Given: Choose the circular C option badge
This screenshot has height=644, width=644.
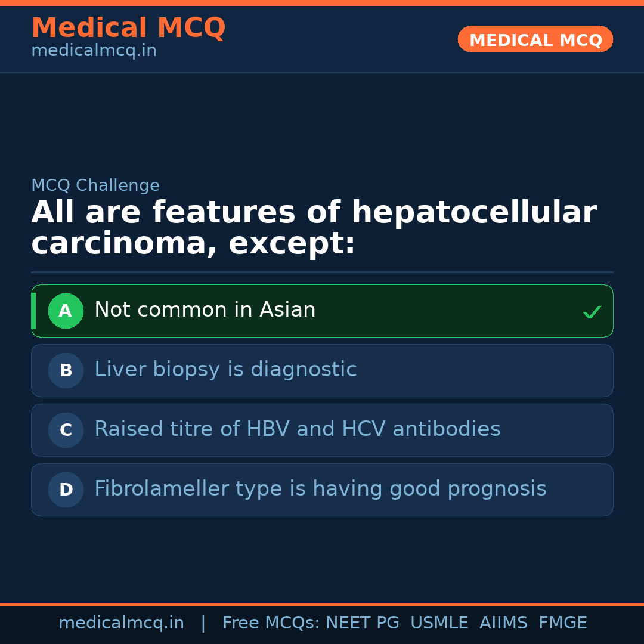Looking at the screenshot, I should pyautogui.click(x=66, y=431).
